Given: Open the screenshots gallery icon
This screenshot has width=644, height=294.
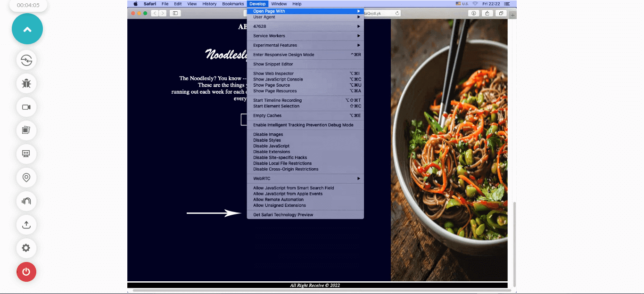Looking at the screenshot, I should (x=26, y=131).
